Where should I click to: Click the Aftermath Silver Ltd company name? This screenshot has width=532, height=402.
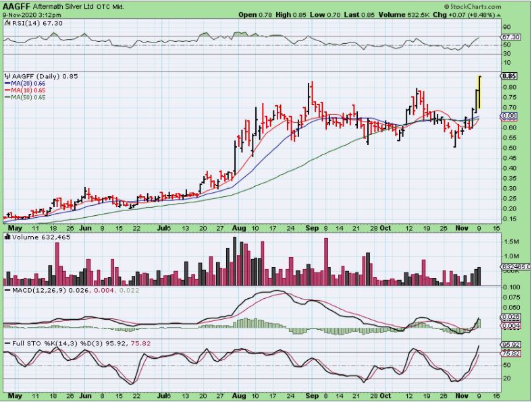[x=63, y=7]
